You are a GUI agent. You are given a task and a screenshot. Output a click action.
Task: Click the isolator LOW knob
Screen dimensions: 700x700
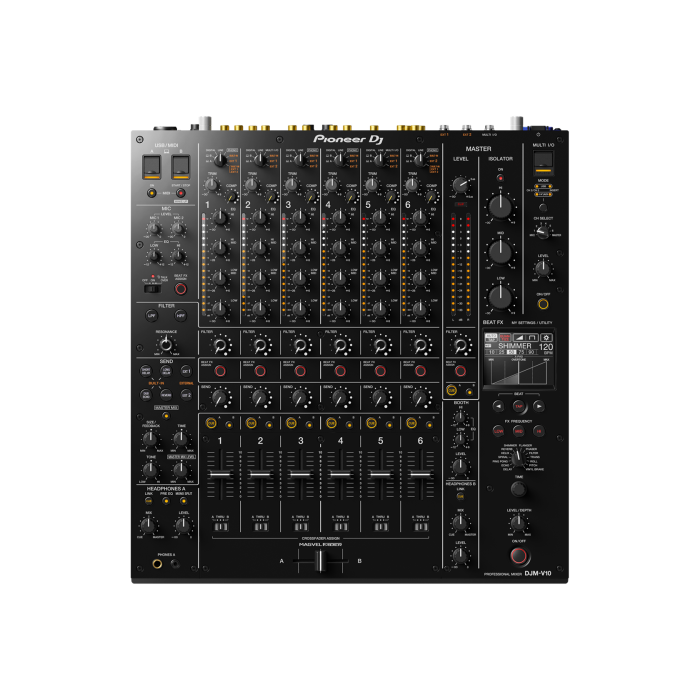point(500,297)
